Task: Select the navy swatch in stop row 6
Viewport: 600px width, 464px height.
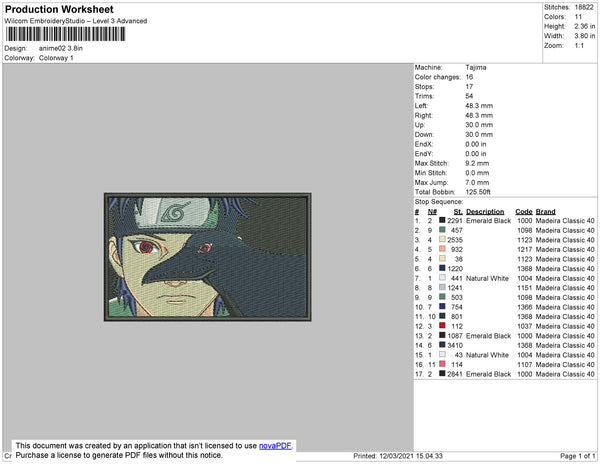Action: click(442, 268)
